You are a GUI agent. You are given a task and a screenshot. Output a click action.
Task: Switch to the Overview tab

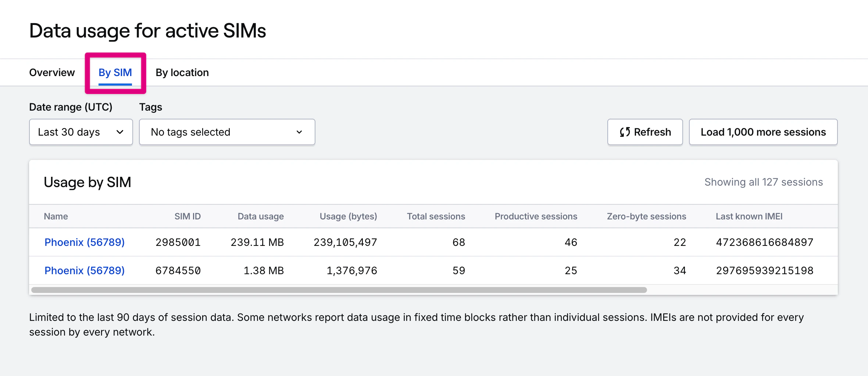coord(52,72)
